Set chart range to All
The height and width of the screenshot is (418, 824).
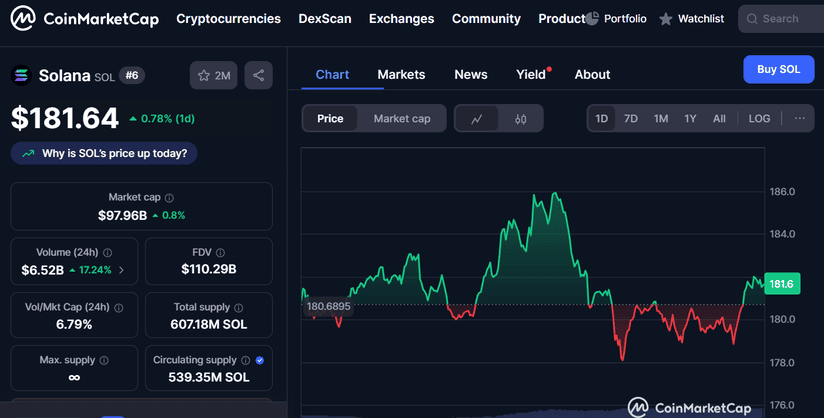click(x=719, y=118)
